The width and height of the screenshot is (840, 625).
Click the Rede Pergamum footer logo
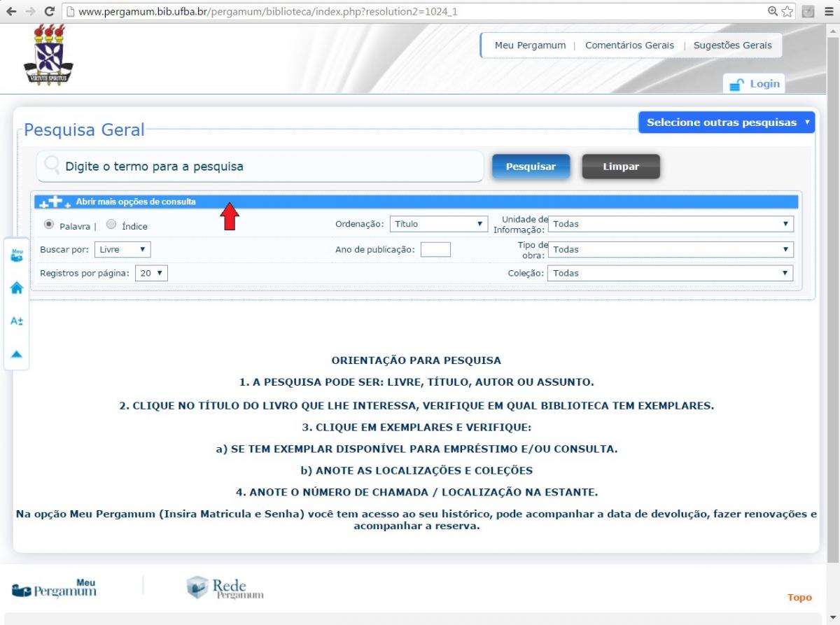(x=225, y=588)
